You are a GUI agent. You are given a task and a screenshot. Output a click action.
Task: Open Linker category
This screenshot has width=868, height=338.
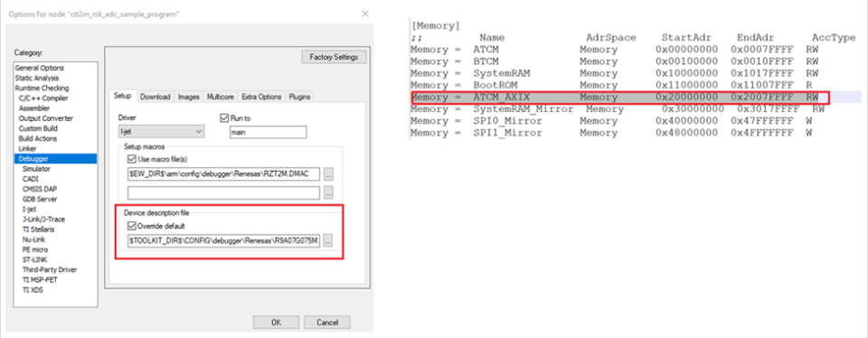(x=28, y=148)
